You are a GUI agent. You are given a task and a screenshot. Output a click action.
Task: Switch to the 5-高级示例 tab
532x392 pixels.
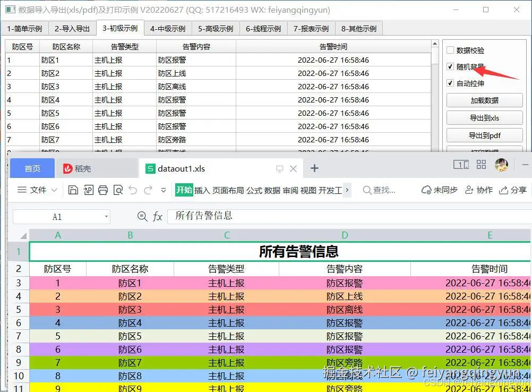tap(216, 28)
